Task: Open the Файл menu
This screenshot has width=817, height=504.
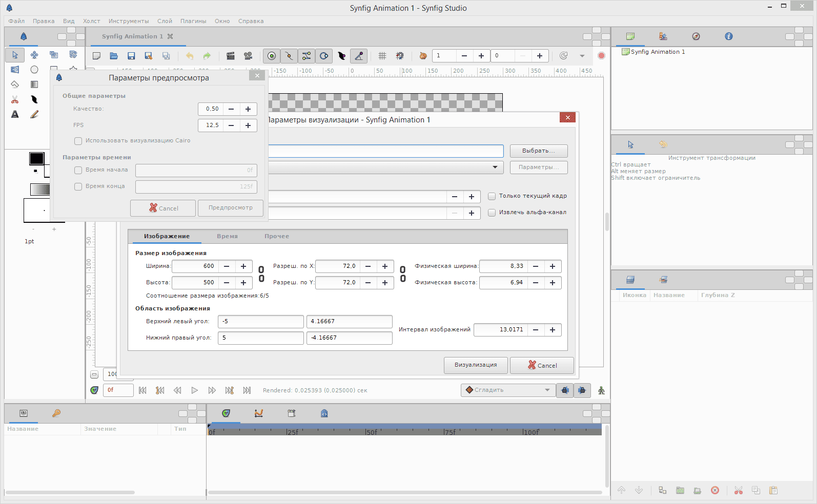Action: 16,21
